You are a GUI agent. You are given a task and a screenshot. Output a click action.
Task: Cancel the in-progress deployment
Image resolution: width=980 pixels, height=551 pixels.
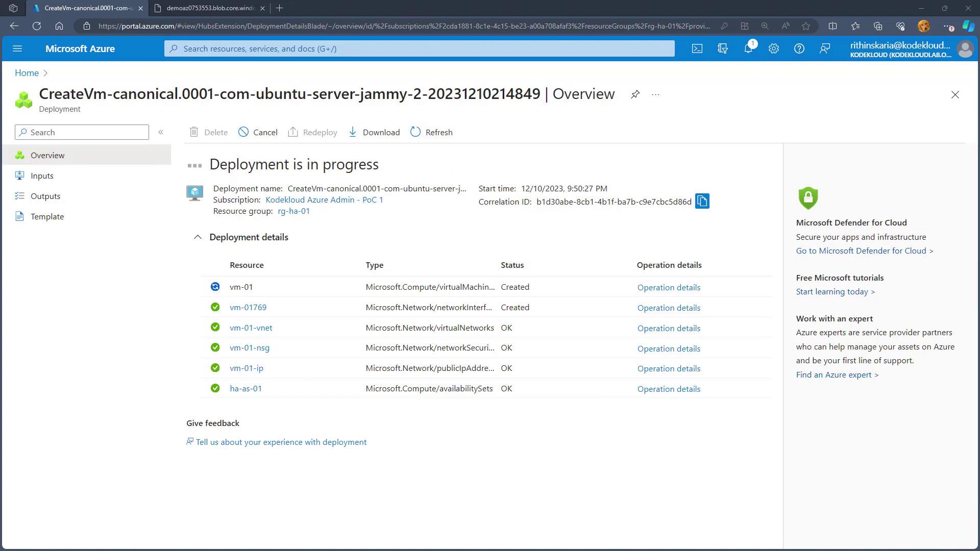(258, 132)
